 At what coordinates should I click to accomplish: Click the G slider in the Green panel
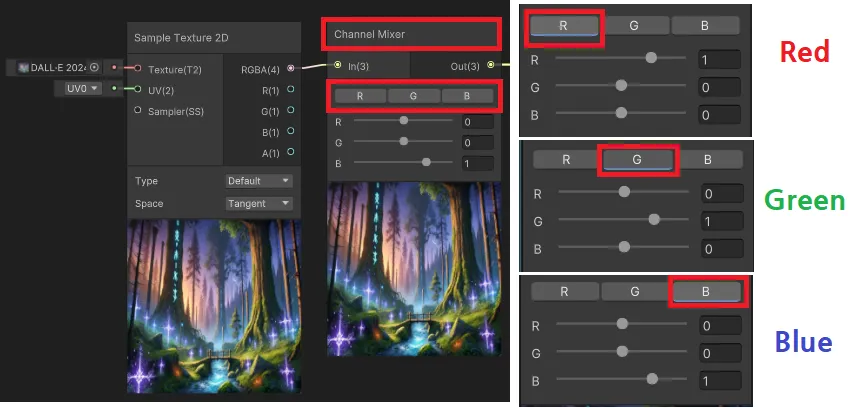623,220
